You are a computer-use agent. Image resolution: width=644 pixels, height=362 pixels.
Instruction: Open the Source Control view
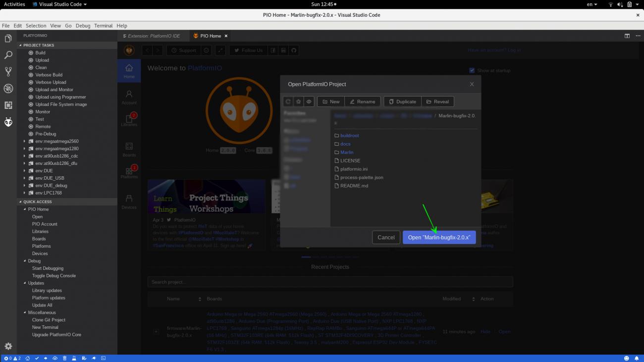coord(8,72)
